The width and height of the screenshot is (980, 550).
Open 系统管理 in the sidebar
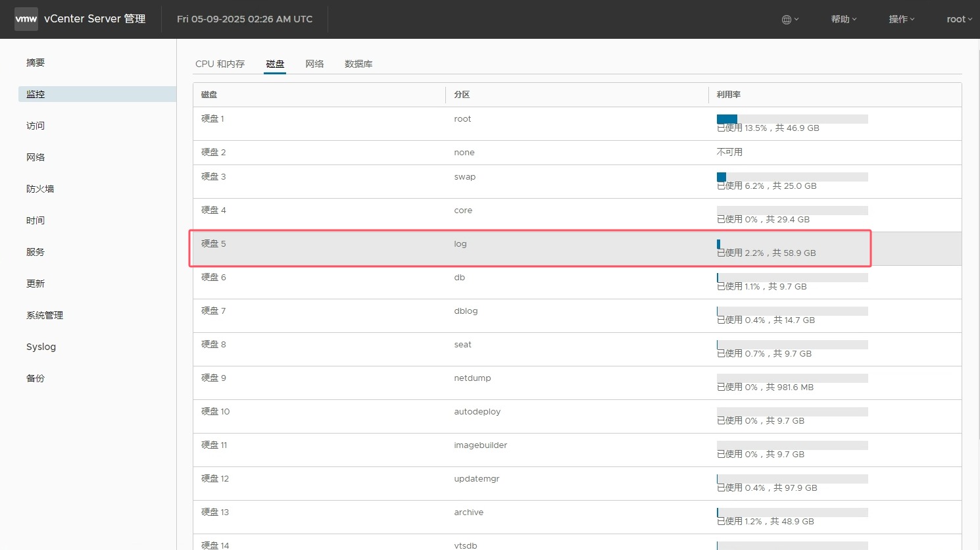point(45,315)
